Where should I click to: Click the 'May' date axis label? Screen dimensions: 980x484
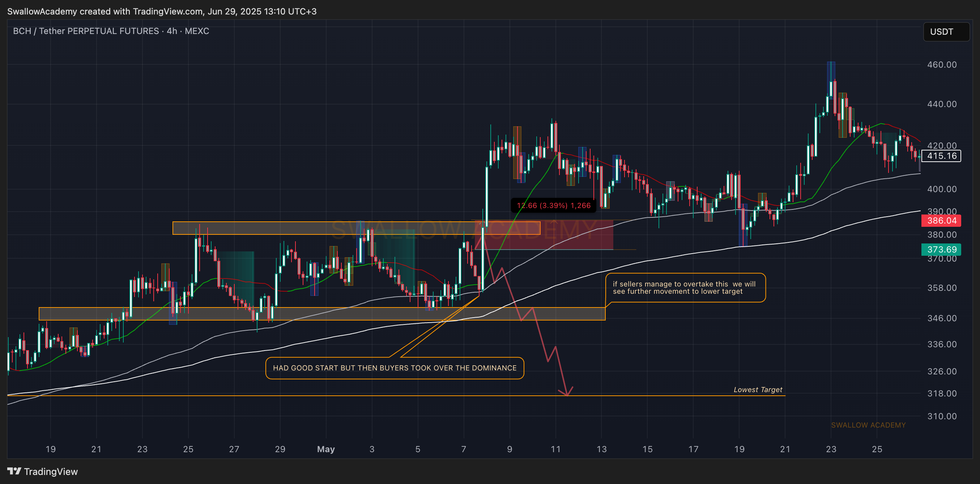pos(326,449)
